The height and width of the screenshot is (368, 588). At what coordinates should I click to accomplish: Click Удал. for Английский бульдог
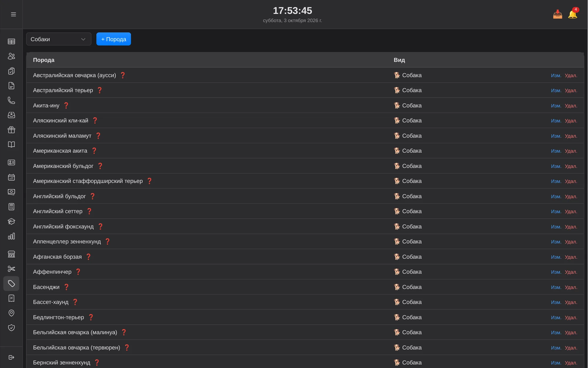(x=571, y=196)
